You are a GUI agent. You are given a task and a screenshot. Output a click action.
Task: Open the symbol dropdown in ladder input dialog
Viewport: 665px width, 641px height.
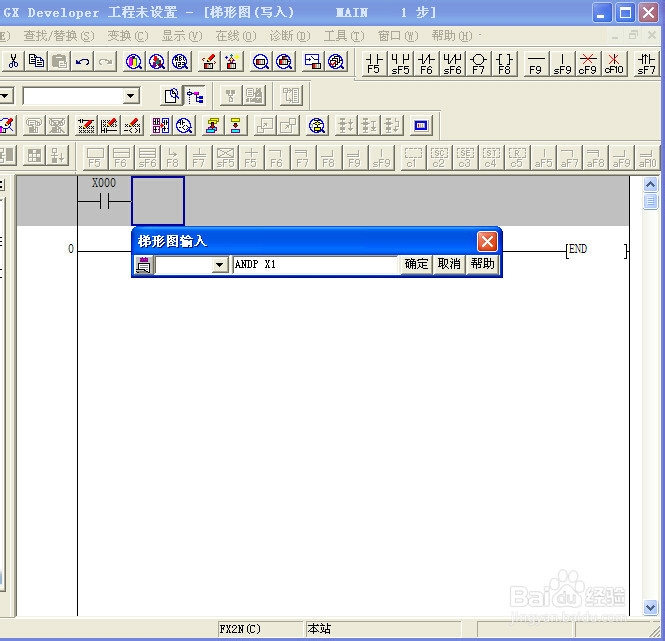pos(220,265)
